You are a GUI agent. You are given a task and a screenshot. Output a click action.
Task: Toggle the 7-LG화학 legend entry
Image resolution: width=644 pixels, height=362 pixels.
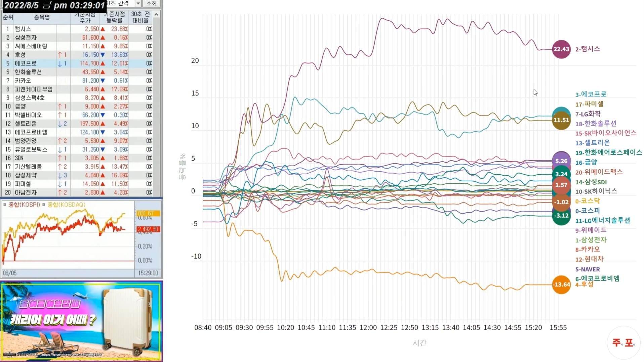[588, 114]
